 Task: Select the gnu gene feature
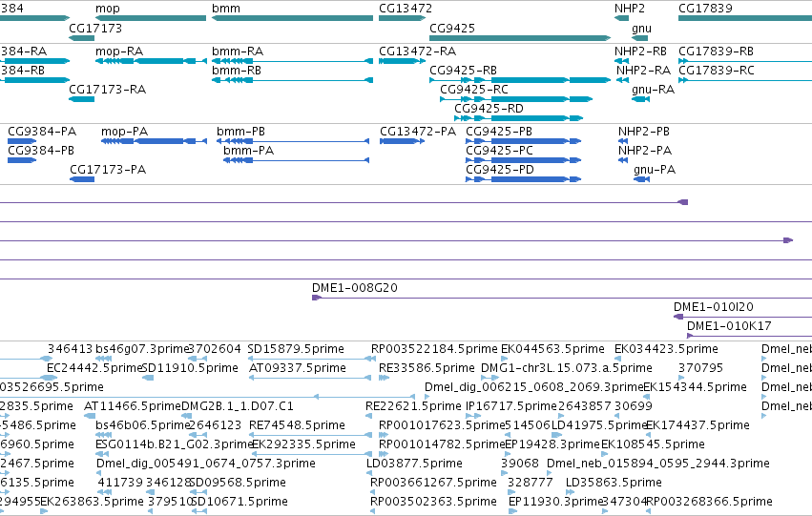pyautogui.click(x=640, y=38)
